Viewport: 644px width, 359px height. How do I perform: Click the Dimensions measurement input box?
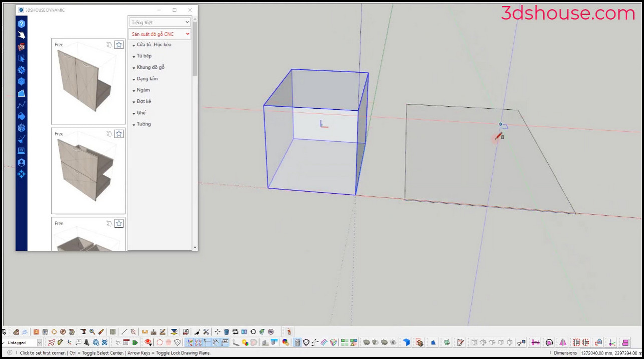click(x=611, y=353)
